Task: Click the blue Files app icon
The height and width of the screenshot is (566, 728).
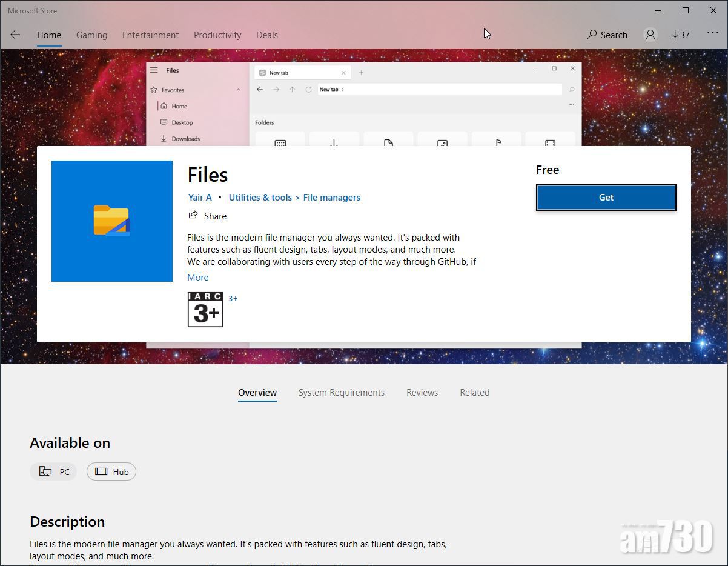Action: (112, 221)
